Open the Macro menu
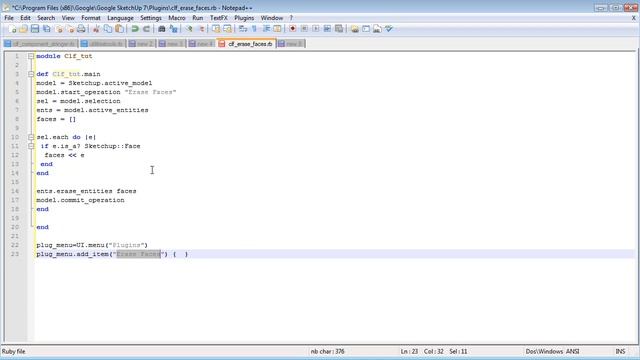Image resolution: width=640 pixels, height=360 pixels. pos(177,18)
